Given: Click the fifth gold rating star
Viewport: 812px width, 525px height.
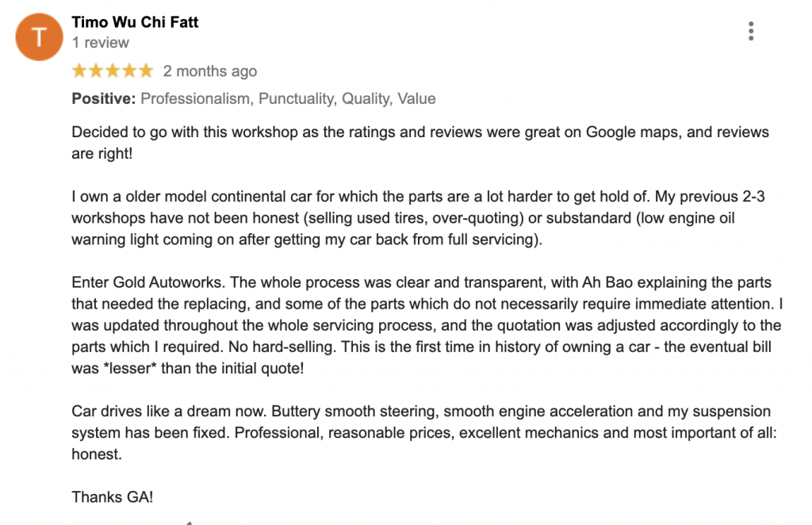Looking at the screenshot, I should (146, 71).
